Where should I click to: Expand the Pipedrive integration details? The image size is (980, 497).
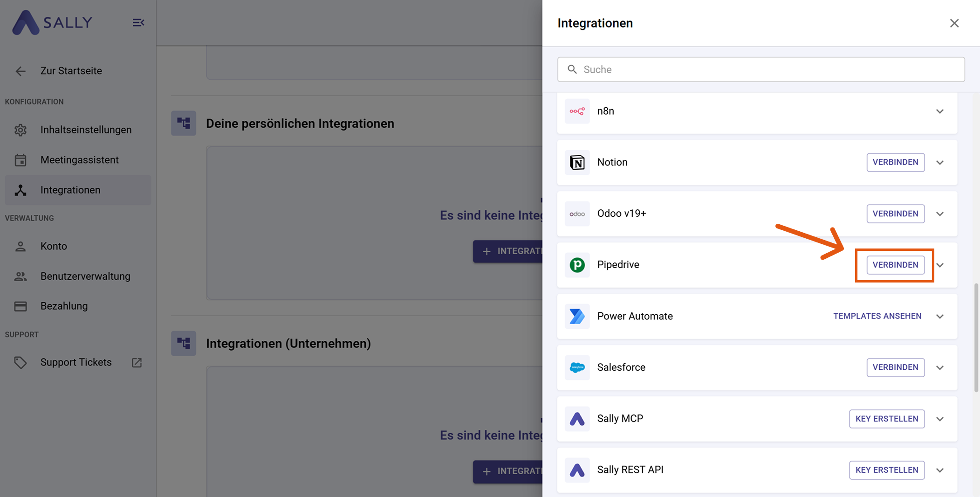pyautogui.click(x=940, y=265)
